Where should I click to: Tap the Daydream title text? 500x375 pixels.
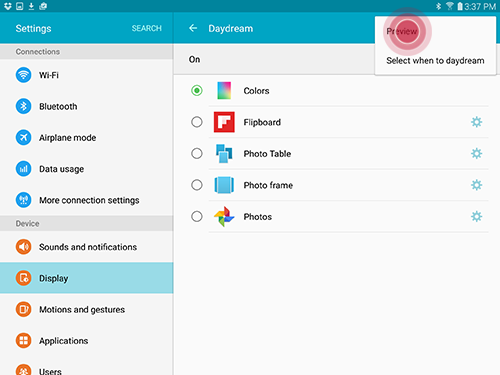tap(231, 29)
